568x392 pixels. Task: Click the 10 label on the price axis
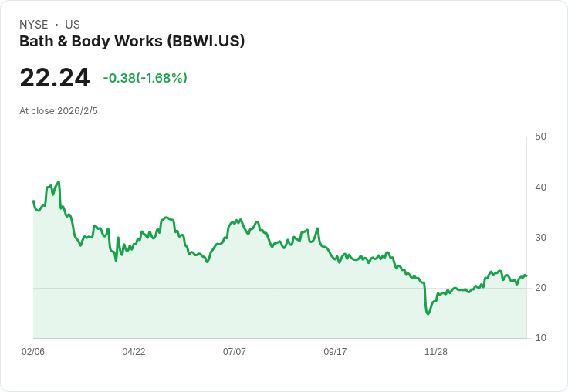(540, 338)
